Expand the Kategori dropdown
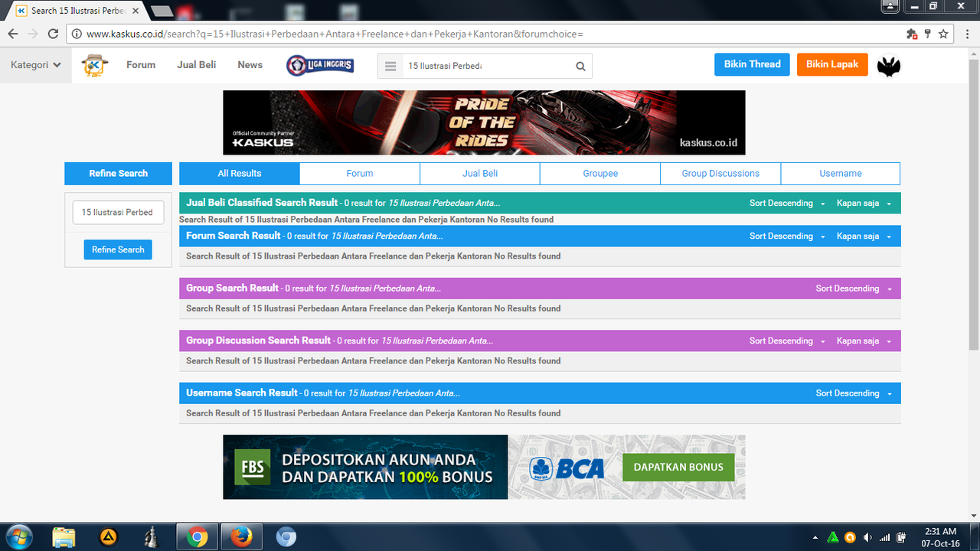The height and width of the screenshot is (551, 980). (35, 65)
